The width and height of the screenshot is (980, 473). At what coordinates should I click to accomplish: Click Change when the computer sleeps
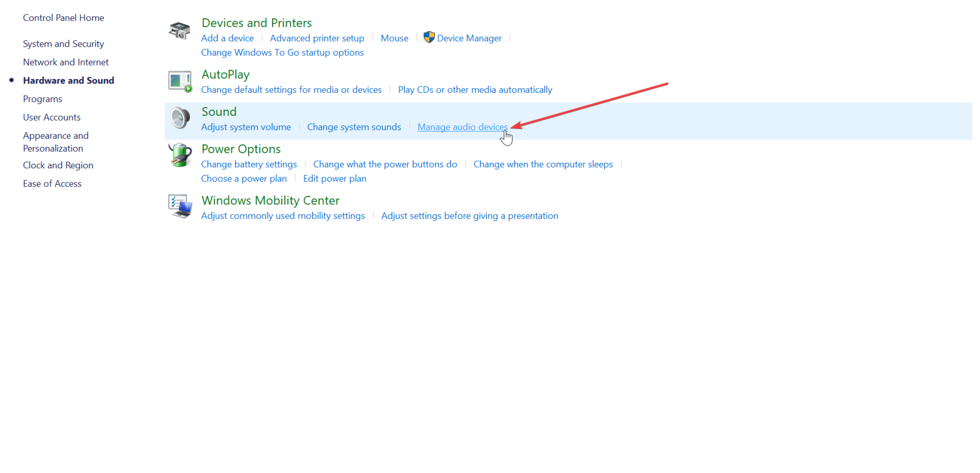coord(543,165)
